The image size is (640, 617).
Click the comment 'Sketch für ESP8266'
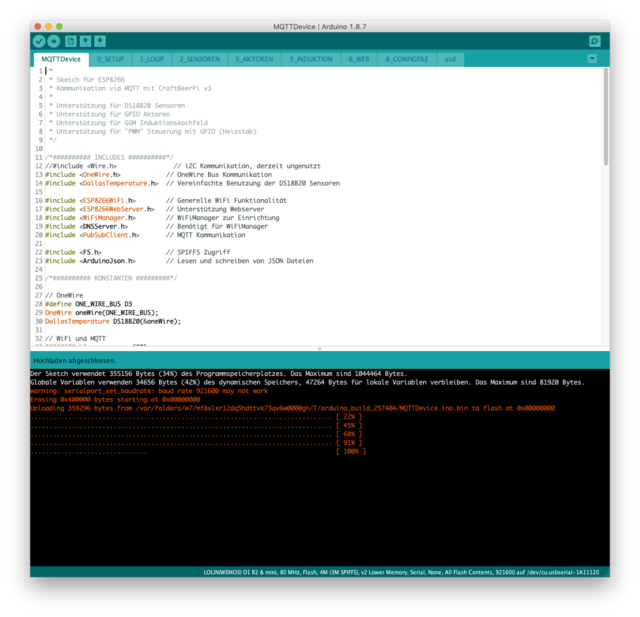click(91, 80)
